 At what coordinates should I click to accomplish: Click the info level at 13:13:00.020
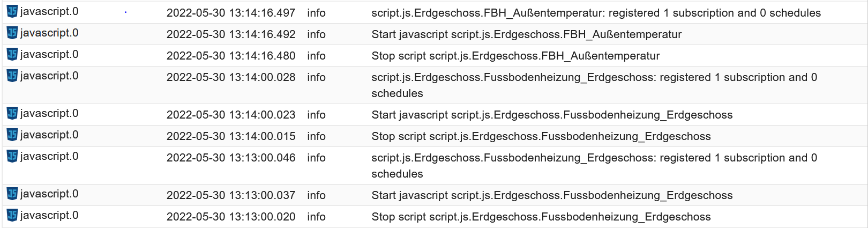click(316, 217)
